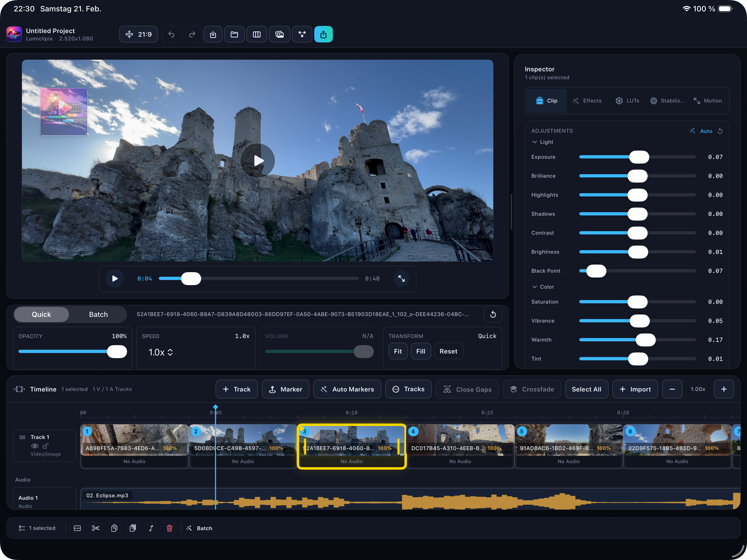747x560 pixels.
Task: Switch to the Batch tab next to Quick
Action: (x=98, y=314)
